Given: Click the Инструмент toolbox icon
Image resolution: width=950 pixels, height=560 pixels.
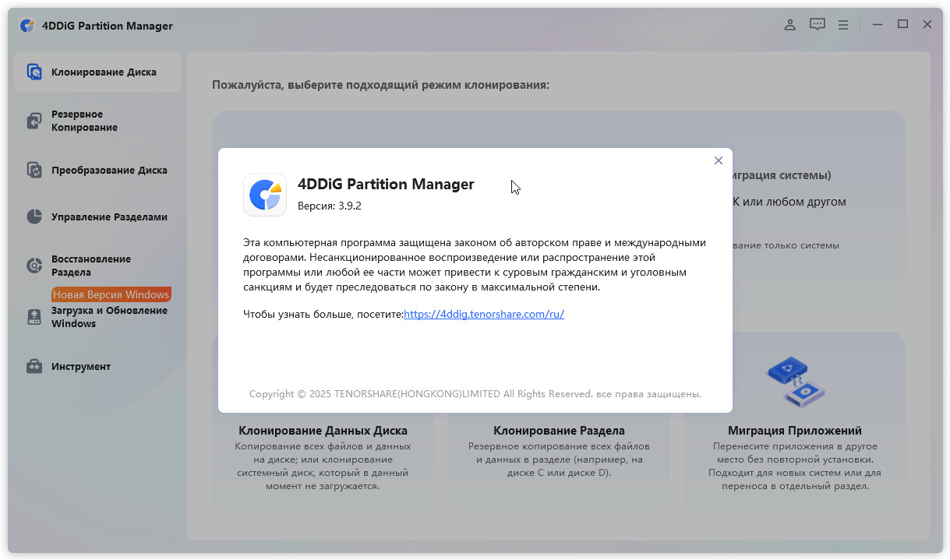Looking at the screenshot, I should click(x=34, y=366).
